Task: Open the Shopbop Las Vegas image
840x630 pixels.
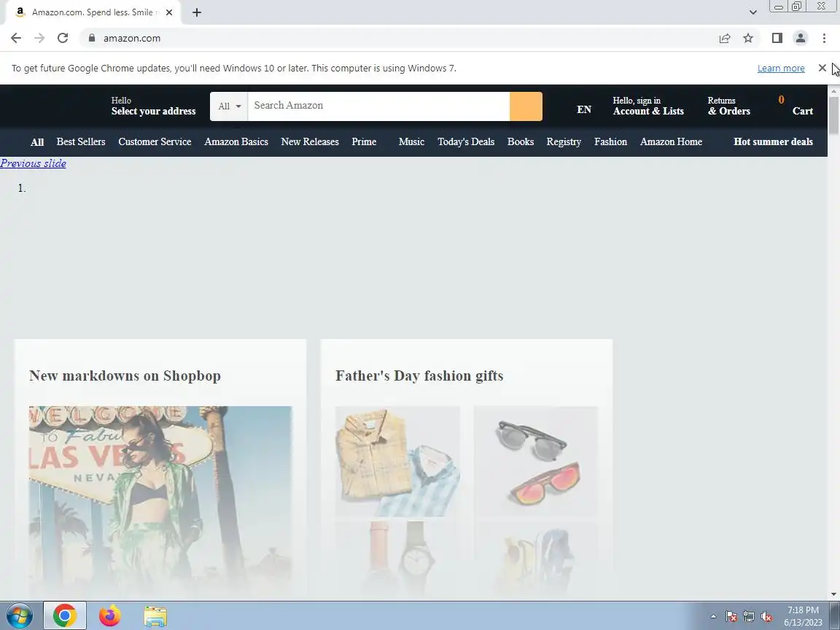Action: (160, 502)
